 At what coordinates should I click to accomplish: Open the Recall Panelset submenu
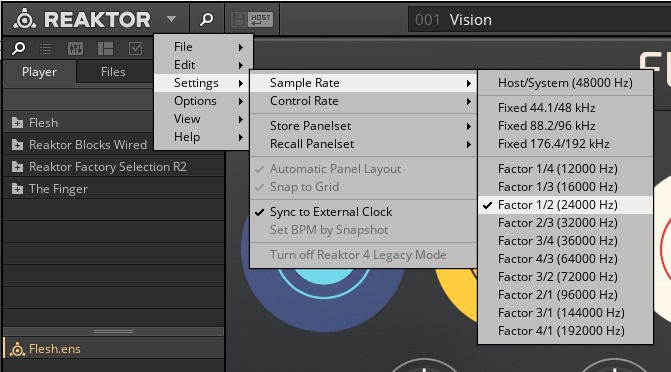coord(364,144)
